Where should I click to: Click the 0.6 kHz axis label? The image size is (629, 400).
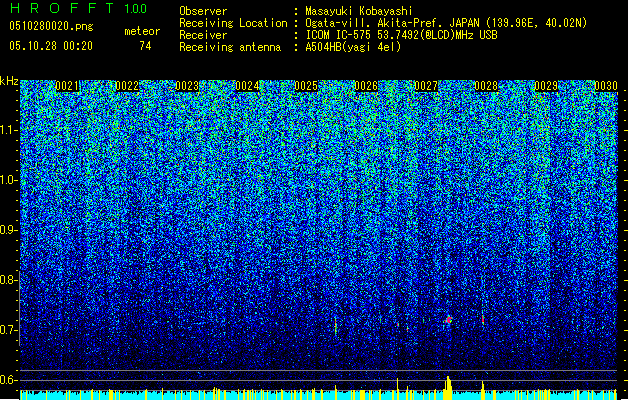tap(8, 380)
